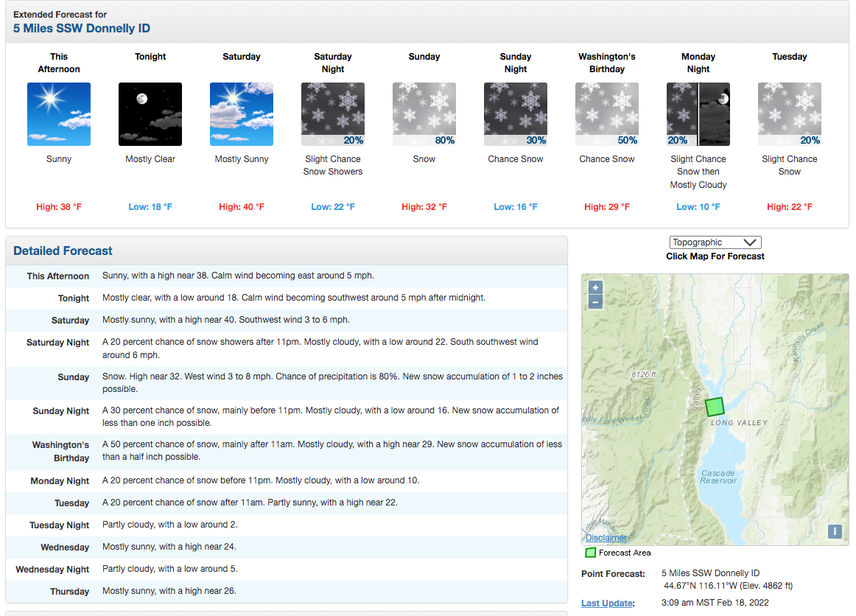This screenshot has width=856, height=616.
Task: Click 'Low: 18 °F' temperature text
Action: pos(150,207)
